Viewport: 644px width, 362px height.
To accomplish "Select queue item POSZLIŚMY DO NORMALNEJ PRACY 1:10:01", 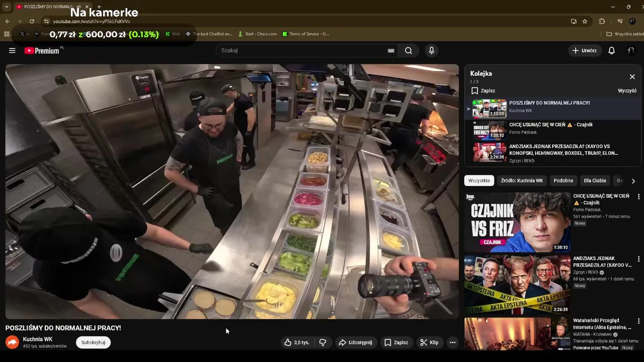I will point(552,108).
